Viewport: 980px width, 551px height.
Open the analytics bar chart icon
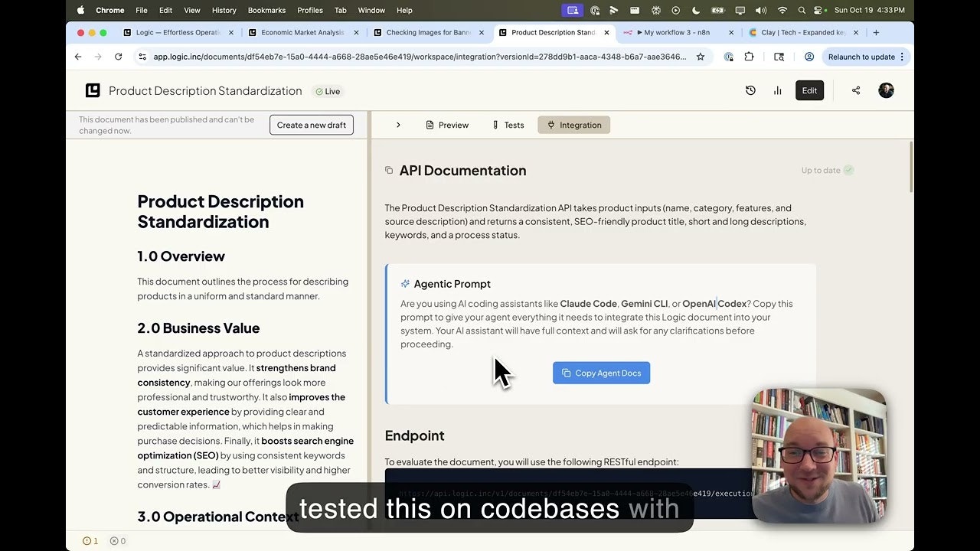[x=777, y=90]
